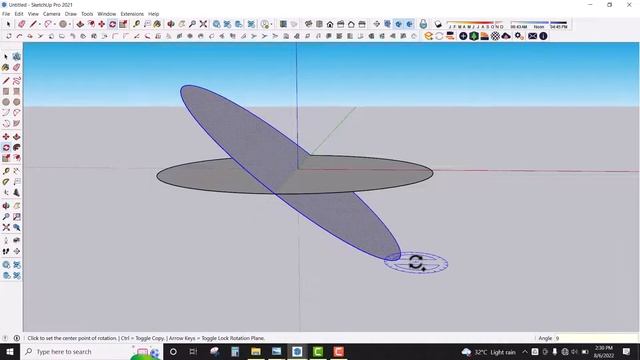Open the cloud plugin icon

[x=506, y=36]
